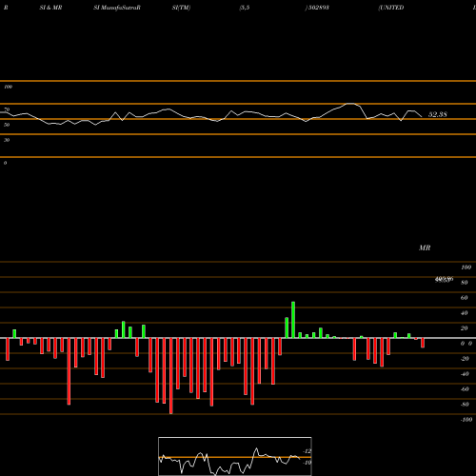
Task: Click the -80 axis label of MR
Action: pyautogui.click(x=465, y=405)
